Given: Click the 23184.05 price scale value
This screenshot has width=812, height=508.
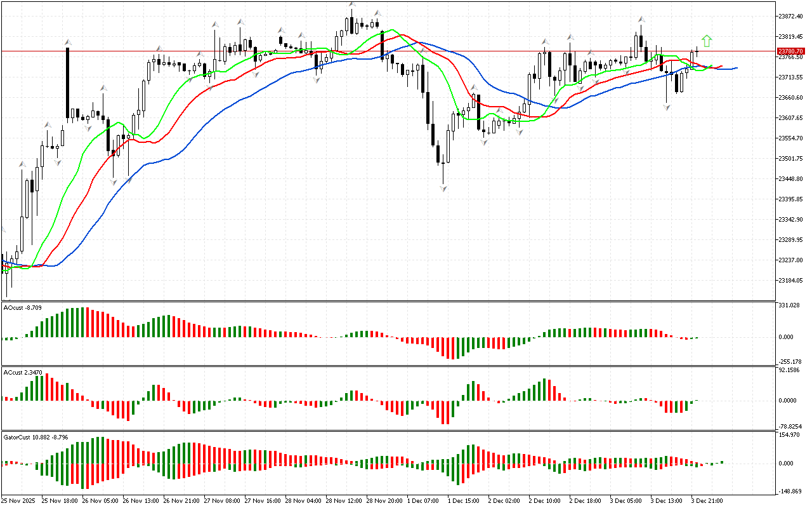Looking at the screenshot, I should pyautogui.click(x=791, y=281).
